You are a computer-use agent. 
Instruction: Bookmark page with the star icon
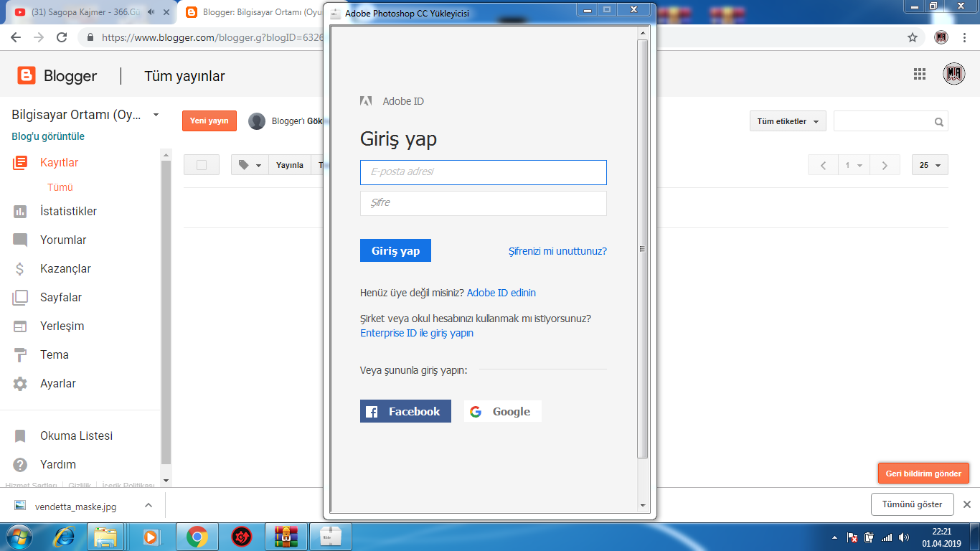pos(913,37)
